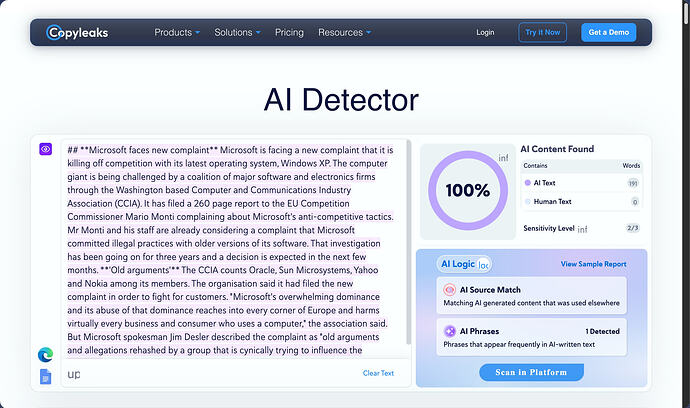The image size is (690, 408).
Task: Expand the Resources dropdown menu
Action: (x=345, y=33)
